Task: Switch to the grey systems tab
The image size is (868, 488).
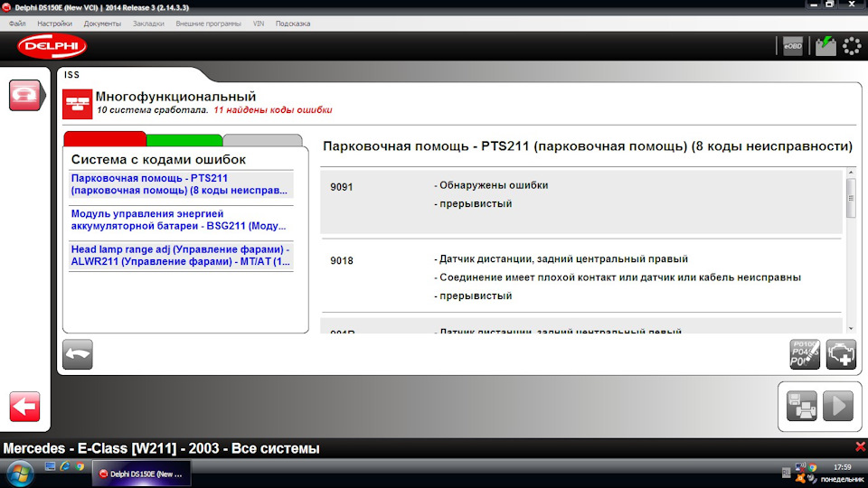Action: coord(262,139)
